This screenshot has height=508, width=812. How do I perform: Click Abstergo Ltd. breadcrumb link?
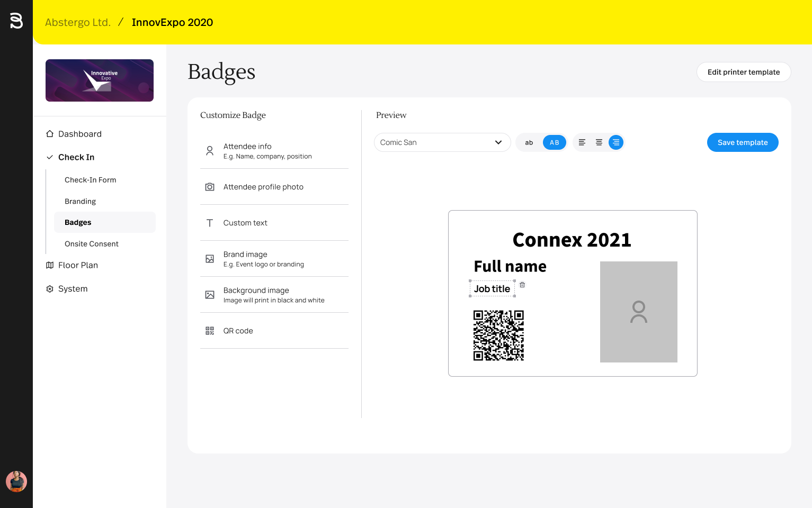[78, 22]
